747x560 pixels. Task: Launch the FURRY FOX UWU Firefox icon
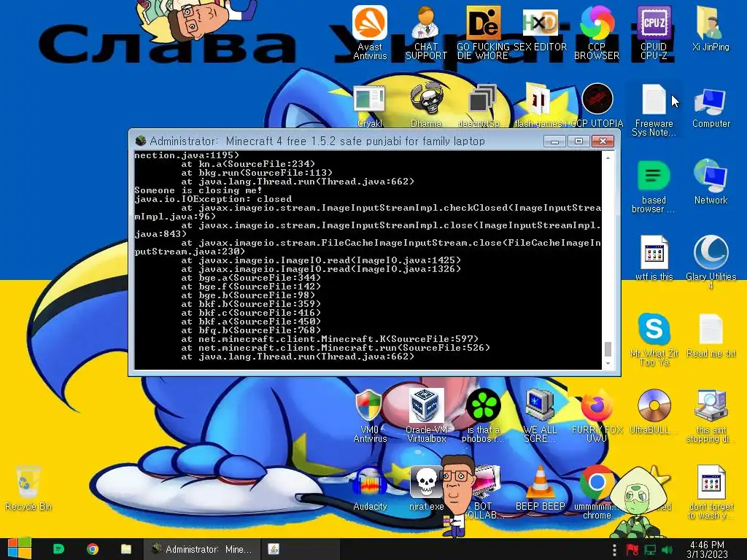597,415
